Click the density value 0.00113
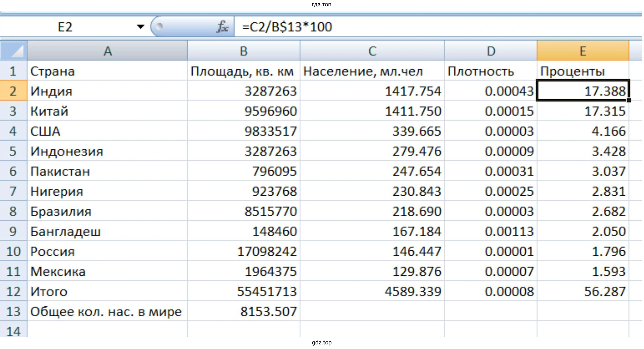The width and height of the screenshot is (644, 349). (x=491, y=232)
